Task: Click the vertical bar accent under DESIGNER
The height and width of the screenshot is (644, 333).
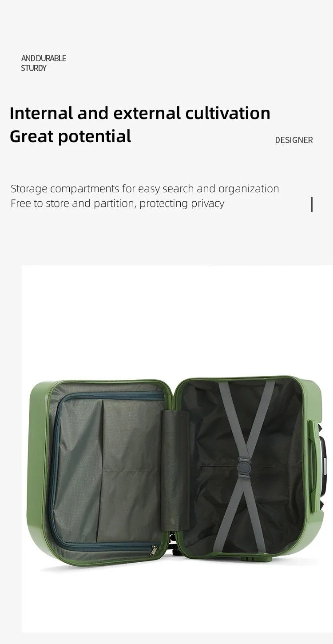Action: [x=312, y=204]
